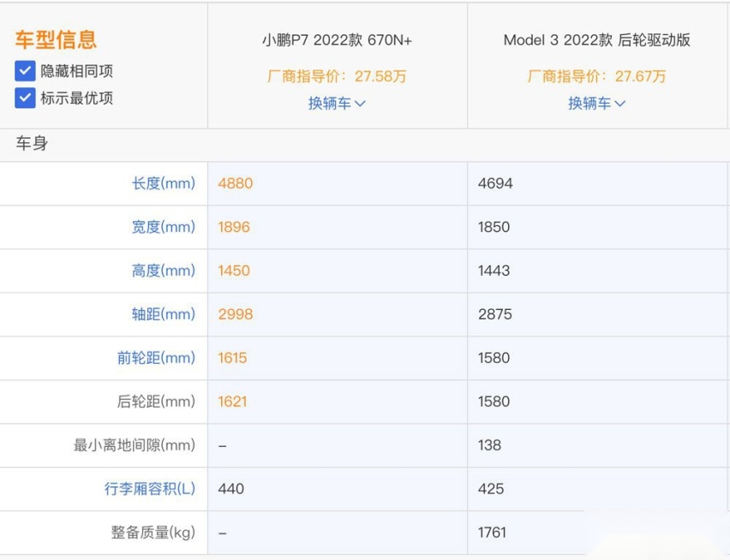The height and width of the screenshot is (560, 730).
Task: Uncheck the 标示最优项 checkbox
Action: pos(25,98)
